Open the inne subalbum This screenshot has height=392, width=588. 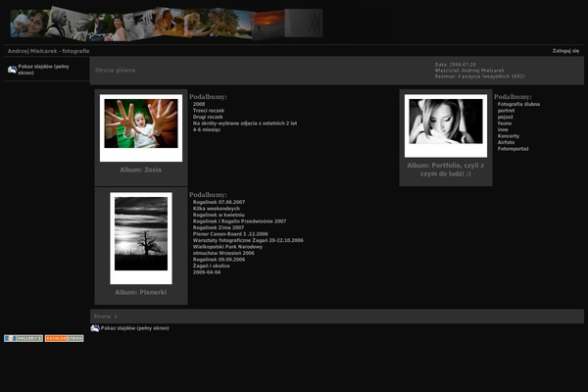point(503,129)
